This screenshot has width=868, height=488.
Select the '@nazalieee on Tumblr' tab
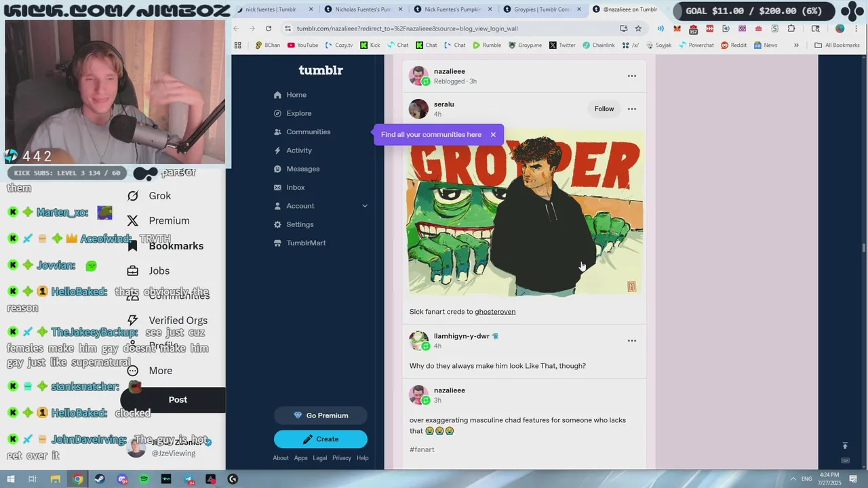coord(625,9)
